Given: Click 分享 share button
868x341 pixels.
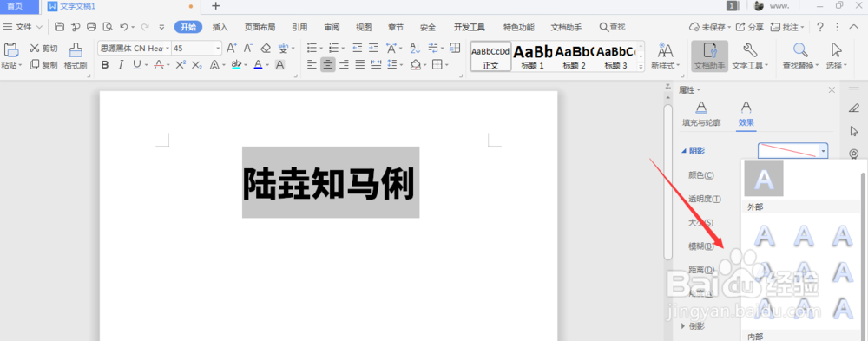Looking at the screenshot, I should (750, 27).
